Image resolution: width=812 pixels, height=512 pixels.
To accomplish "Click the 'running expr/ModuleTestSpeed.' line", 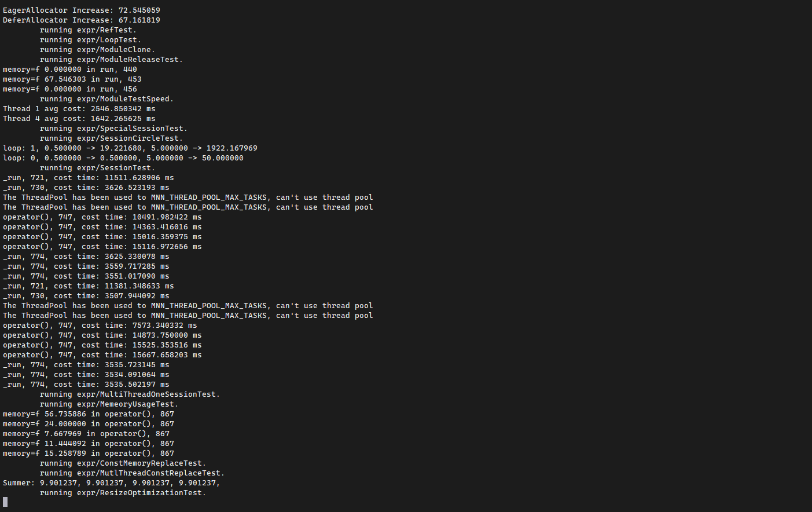I will [x=106, y=99].
